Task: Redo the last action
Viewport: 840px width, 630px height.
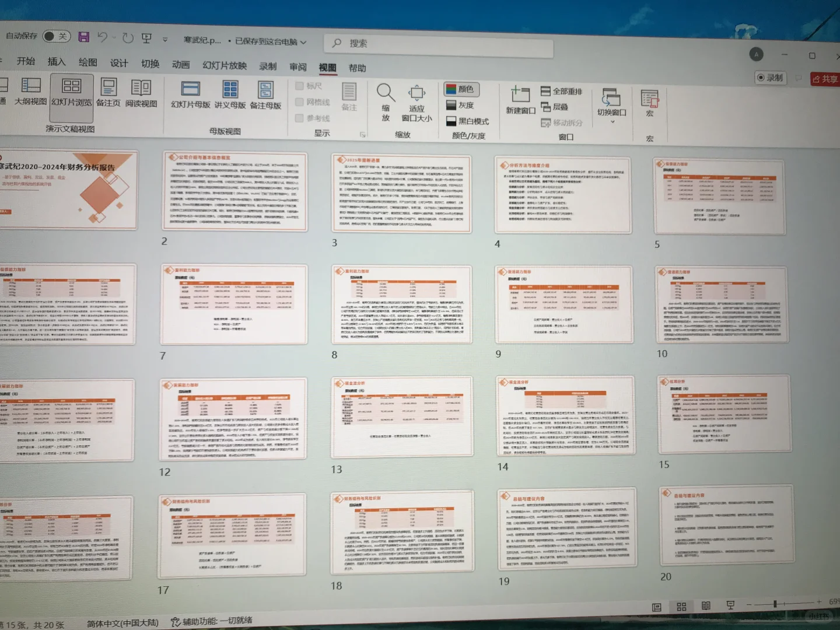Action: click(128, 38)
